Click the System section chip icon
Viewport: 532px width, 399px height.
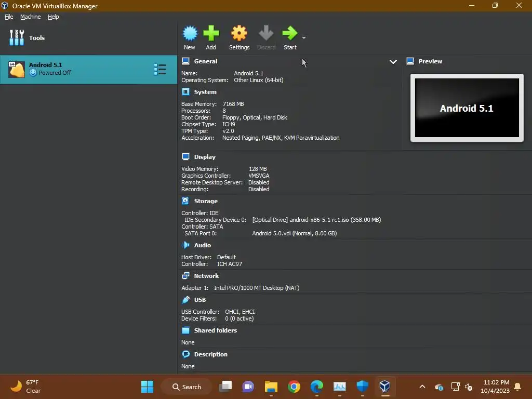click(185, 92)
